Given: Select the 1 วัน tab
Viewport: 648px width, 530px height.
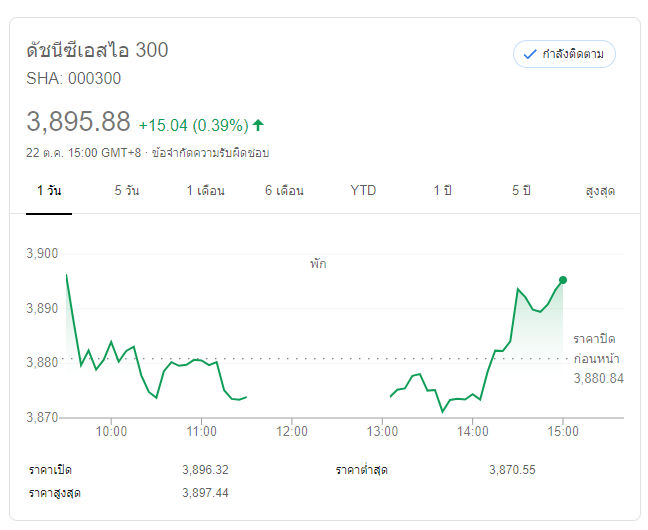Looking at the screenshot, I should point(49,191).
